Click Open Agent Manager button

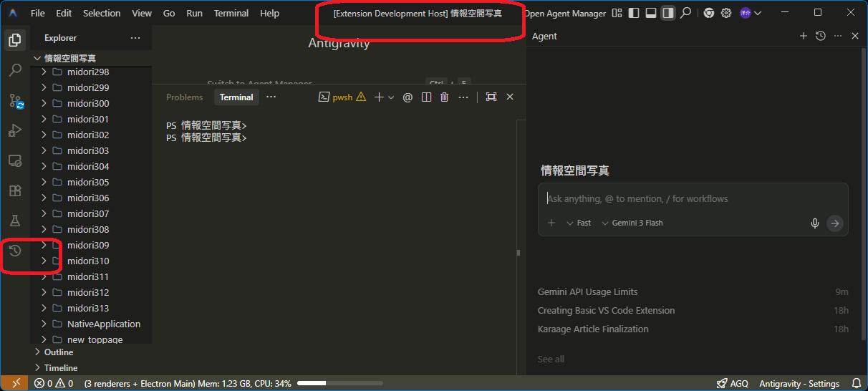(x=565, y=13)
